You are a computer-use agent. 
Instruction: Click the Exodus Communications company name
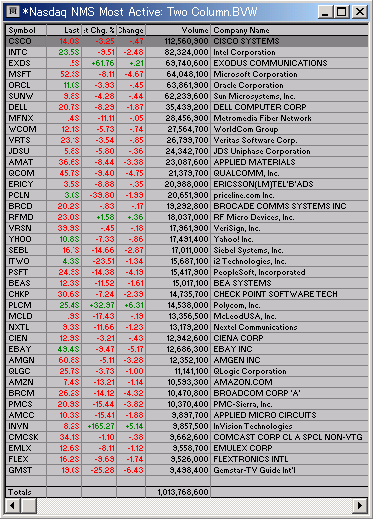270,63
